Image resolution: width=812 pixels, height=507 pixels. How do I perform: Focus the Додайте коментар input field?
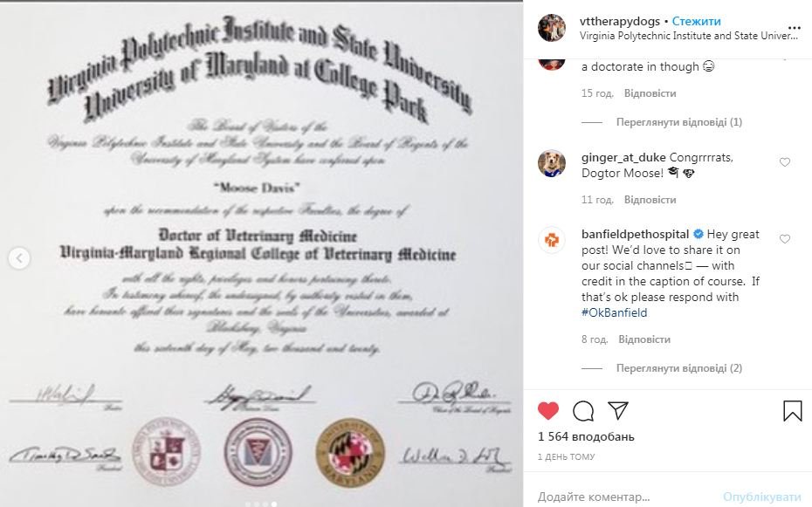(624, 497)
